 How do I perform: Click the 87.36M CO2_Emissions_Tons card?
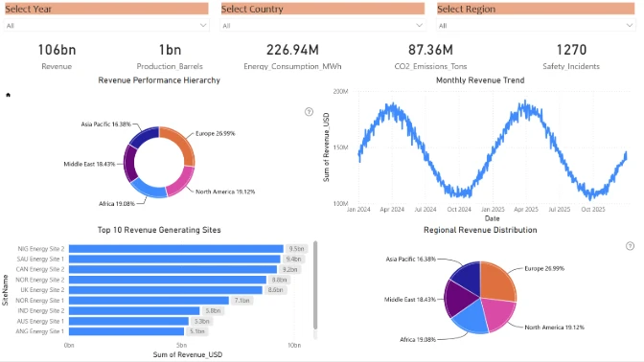pos(430,57)
